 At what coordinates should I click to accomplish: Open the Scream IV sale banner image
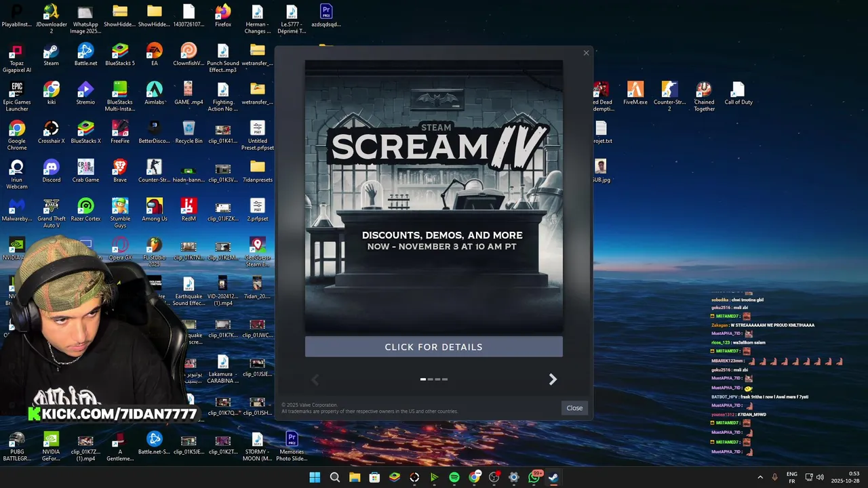point(433,197)
